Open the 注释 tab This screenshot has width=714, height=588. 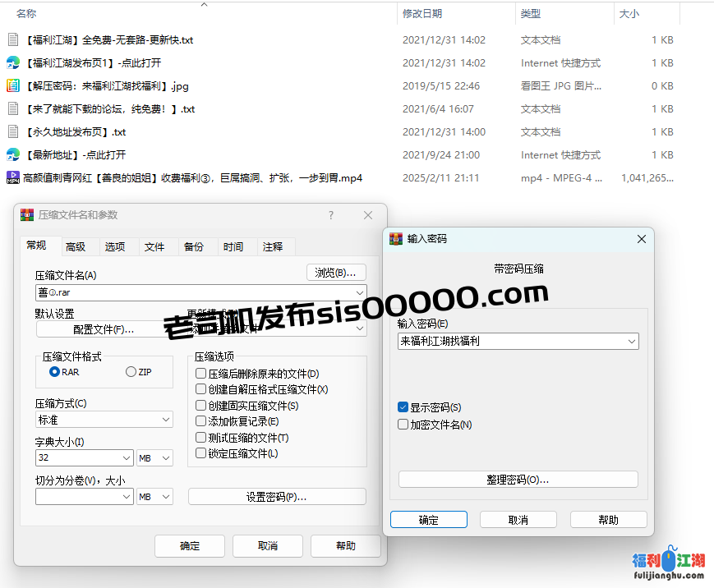click(x=273, y=246)
